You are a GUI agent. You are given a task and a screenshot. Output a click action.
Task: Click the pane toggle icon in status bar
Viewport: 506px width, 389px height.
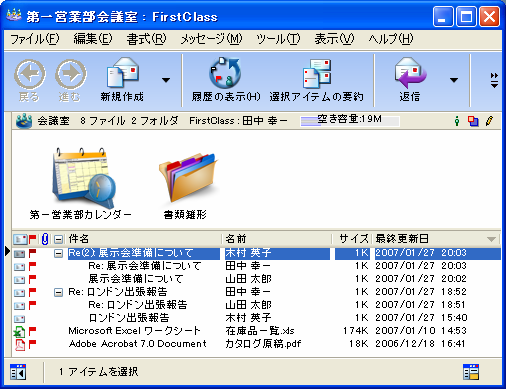click(x=18, y=372)
